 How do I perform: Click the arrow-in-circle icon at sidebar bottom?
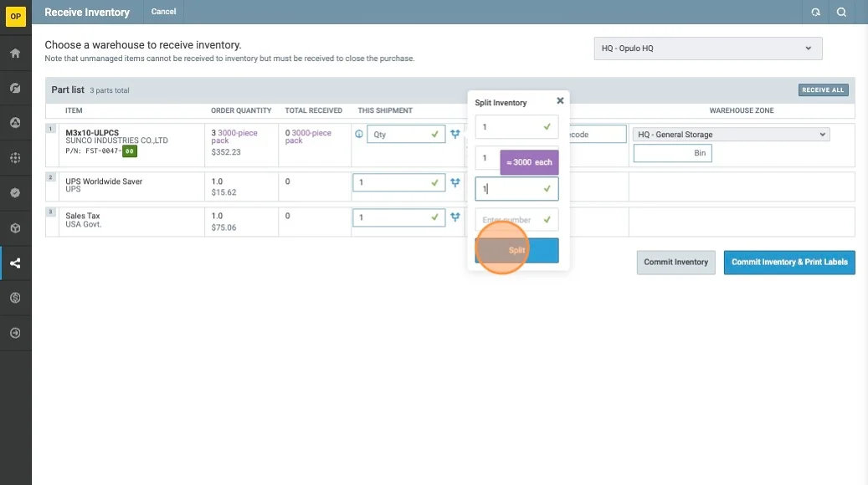coord(15,333)
